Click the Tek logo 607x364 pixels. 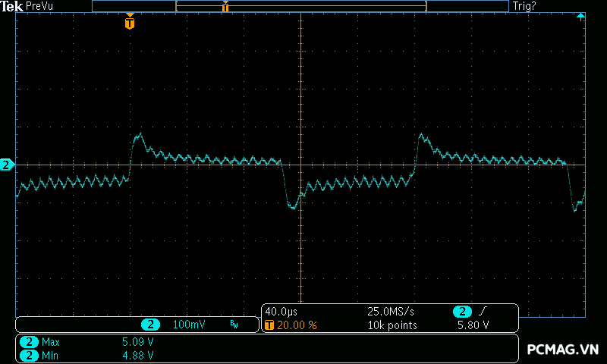click(x=11, y=6)
